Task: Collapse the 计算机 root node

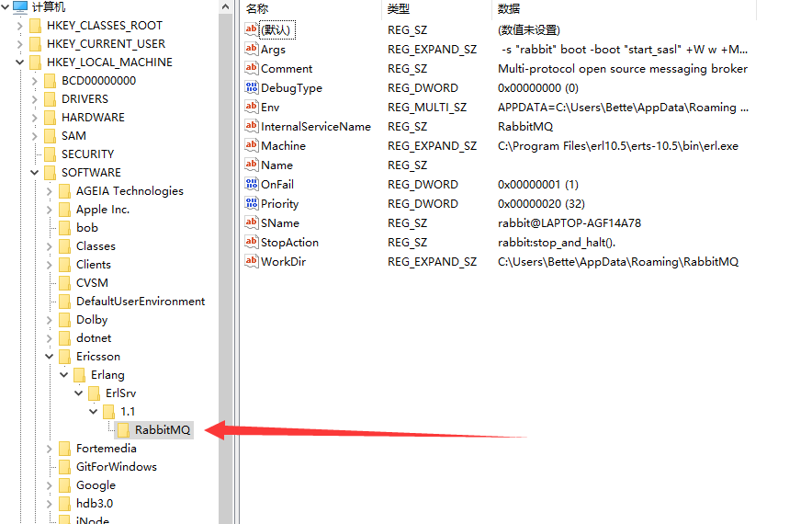Action: pos(6,6)
